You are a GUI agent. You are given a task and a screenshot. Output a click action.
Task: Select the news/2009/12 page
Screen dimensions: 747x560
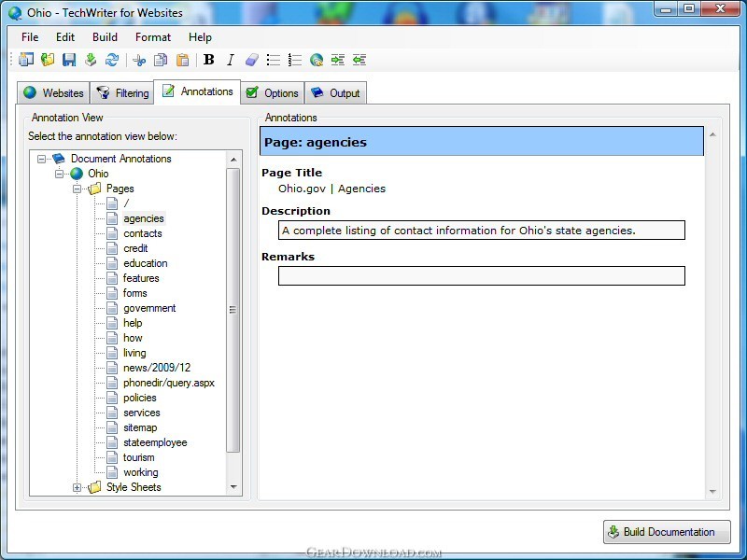point(157,368)
